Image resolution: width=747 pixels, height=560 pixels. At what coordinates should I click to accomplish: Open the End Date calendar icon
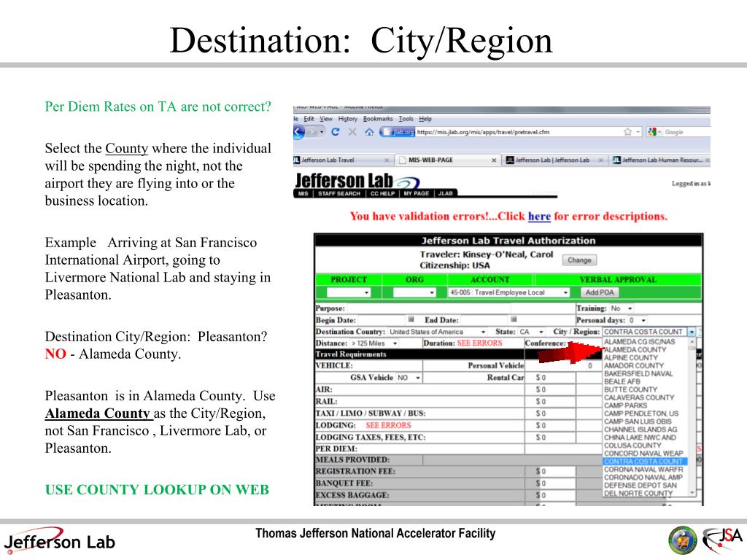click(x=514, y=319)
